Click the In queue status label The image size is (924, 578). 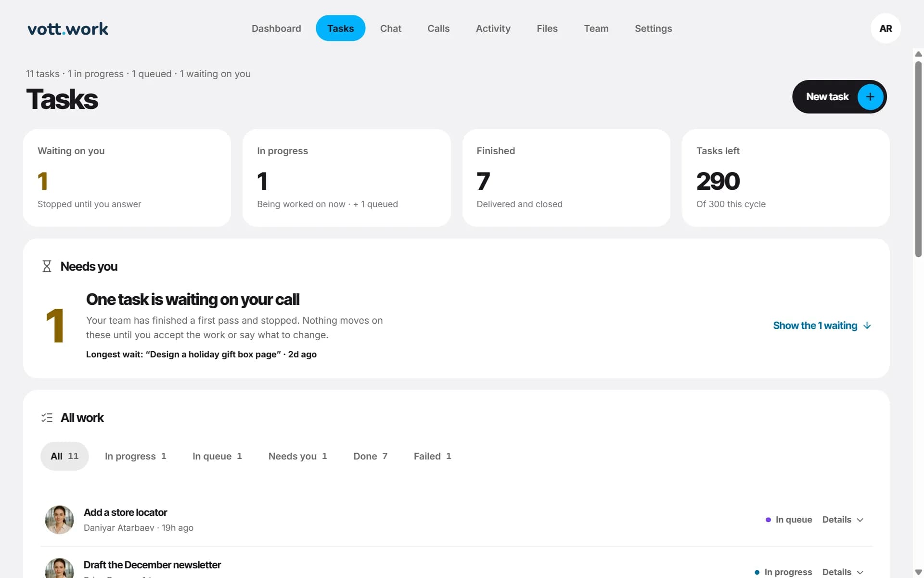pos(788,520)
